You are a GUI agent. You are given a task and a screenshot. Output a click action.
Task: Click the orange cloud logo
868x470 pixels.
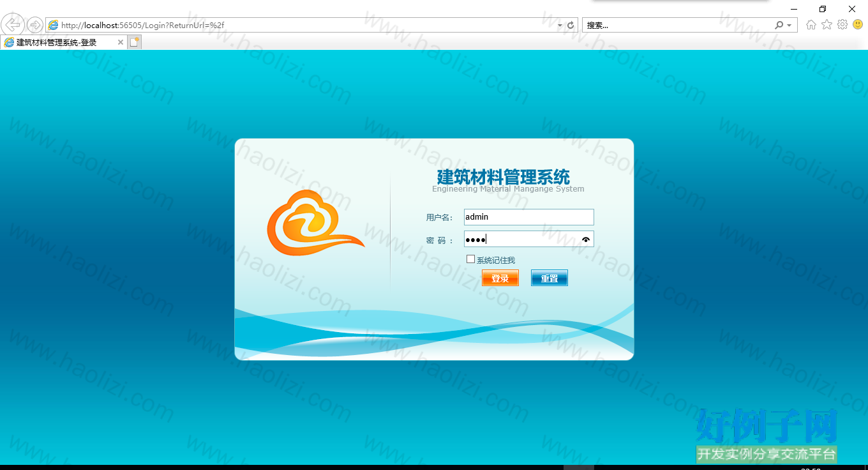pyautogui.click(x=315, y=223)
